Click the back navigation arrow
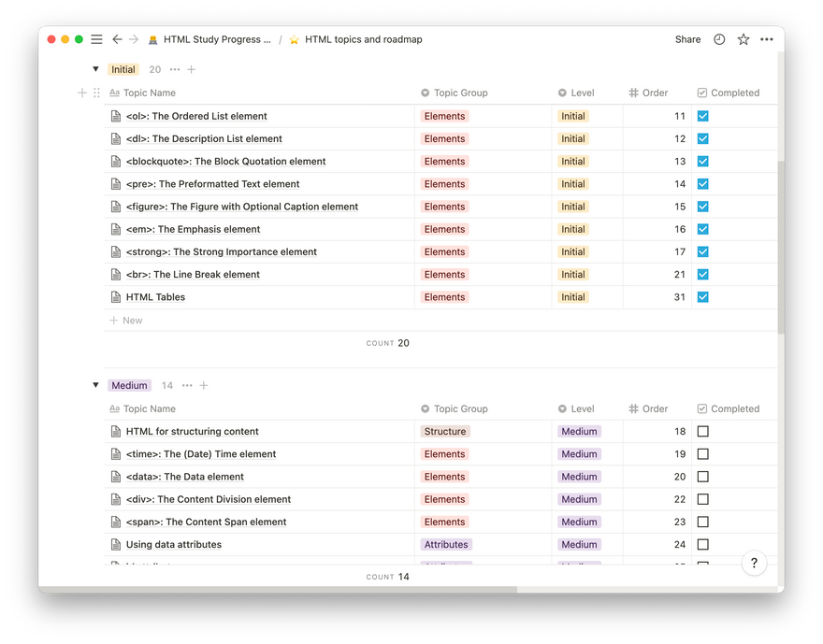Viewport: 823px width, 644px height. 117,39
